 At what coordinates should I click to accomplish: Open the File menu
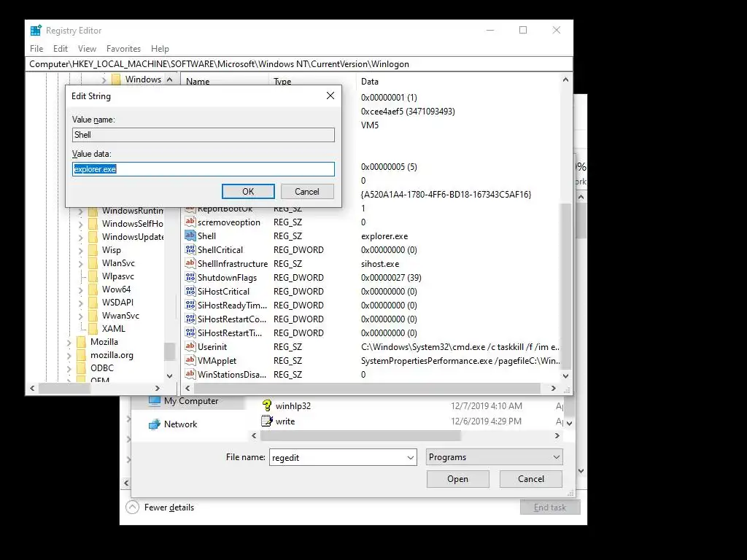(36, 49)
